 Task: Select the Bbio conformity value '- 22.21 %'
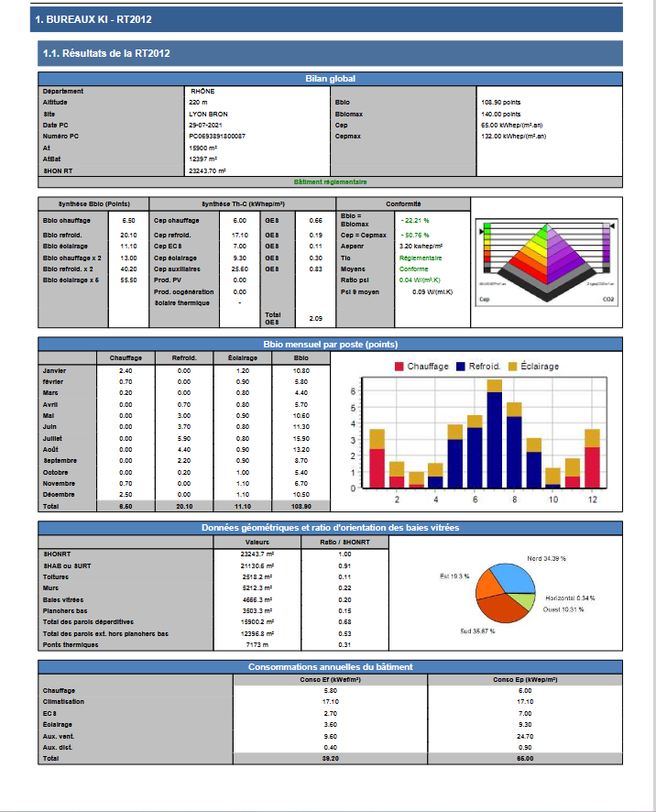414,221
